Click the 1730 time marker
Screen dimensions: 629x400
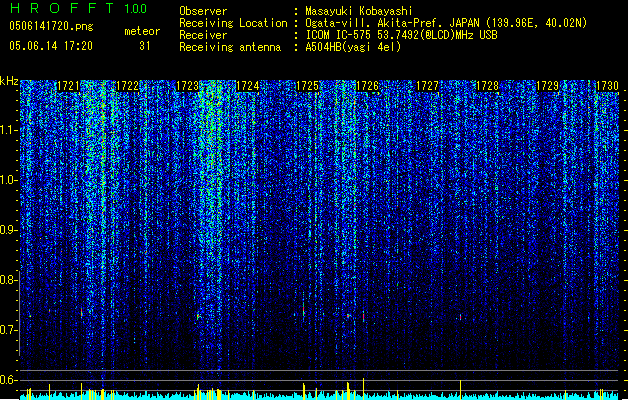click(607, 86)
